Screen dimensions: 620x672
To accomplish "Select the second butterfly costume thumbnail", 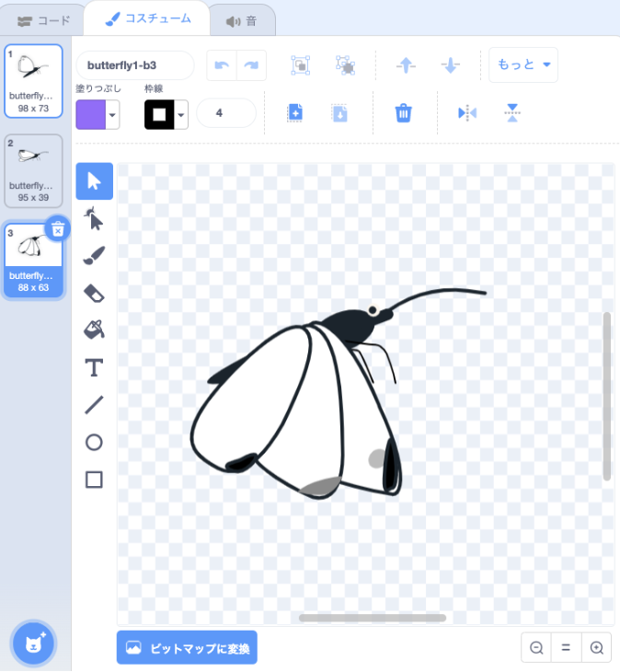I will tap(34, 170).
